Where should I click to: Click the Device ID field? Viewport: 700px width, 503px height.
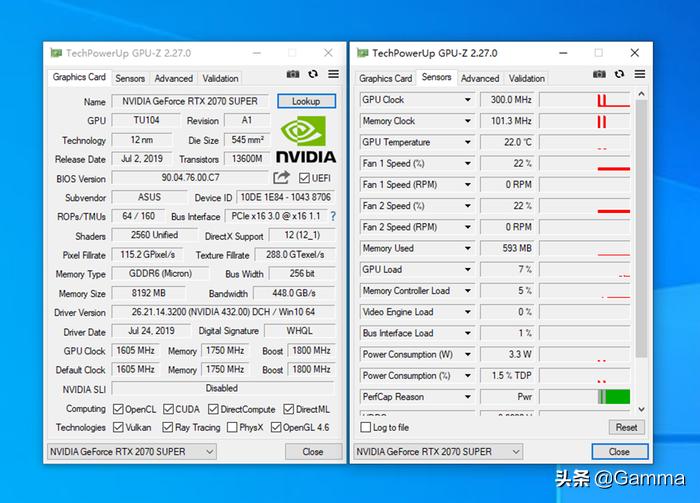click(286, 197)
